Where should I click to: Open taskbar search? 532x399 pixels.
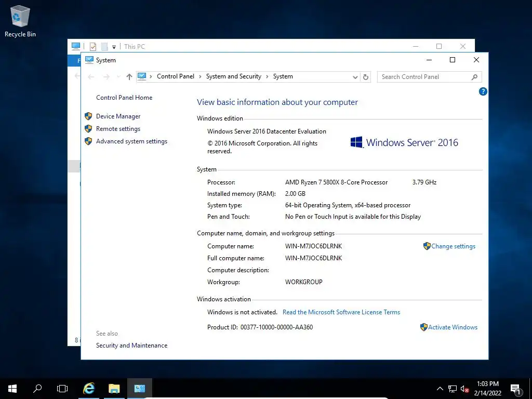coord(37,388)
